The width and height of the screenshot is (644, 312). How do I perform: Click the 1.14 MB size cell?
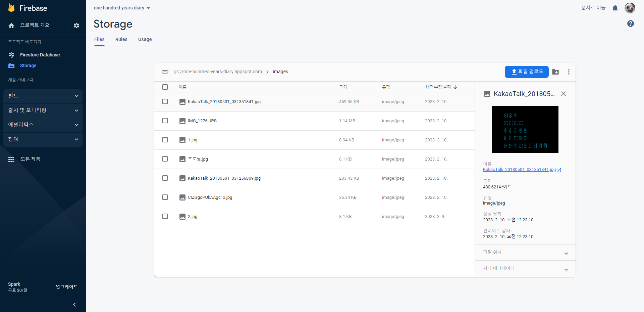tap(347, 121)
